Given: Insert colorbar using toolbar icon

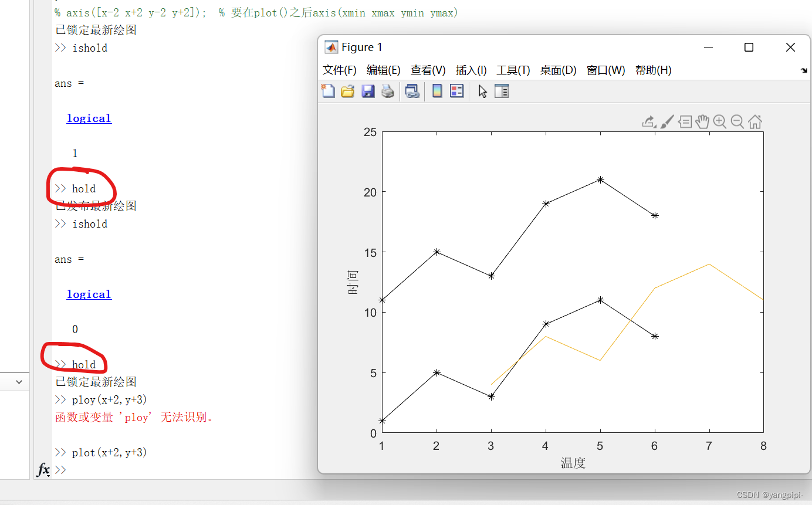Looking at the screenshot, I should click(x=437, y=91).
